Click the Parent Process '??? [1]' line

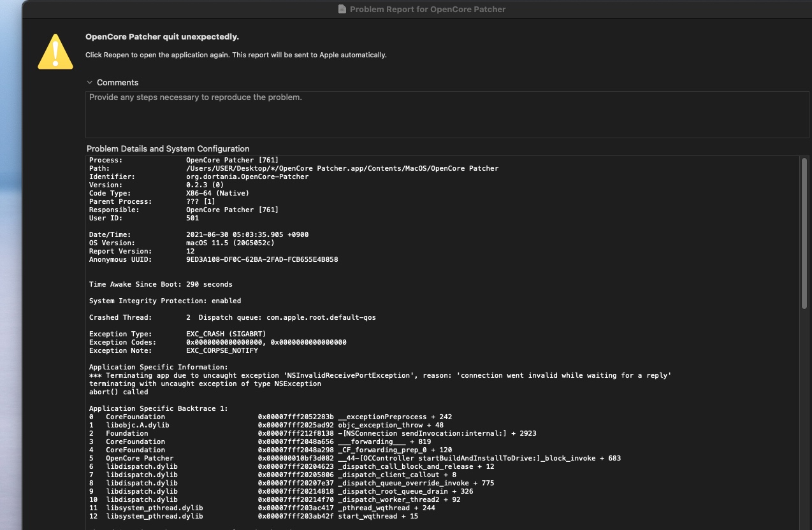tap(152, 201)
